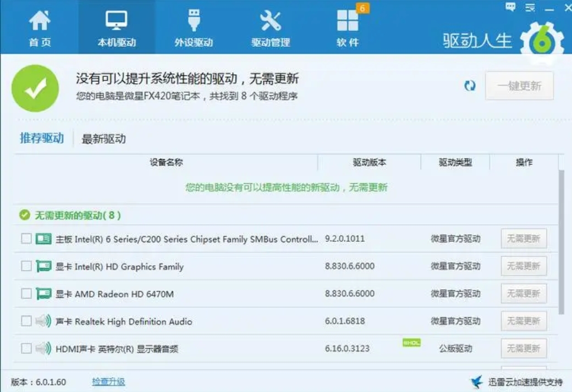Select the 本机驱动 monitor icon tab
This screenshot has height=392, width=572.
pyautogui.click(x=117, y=28)
